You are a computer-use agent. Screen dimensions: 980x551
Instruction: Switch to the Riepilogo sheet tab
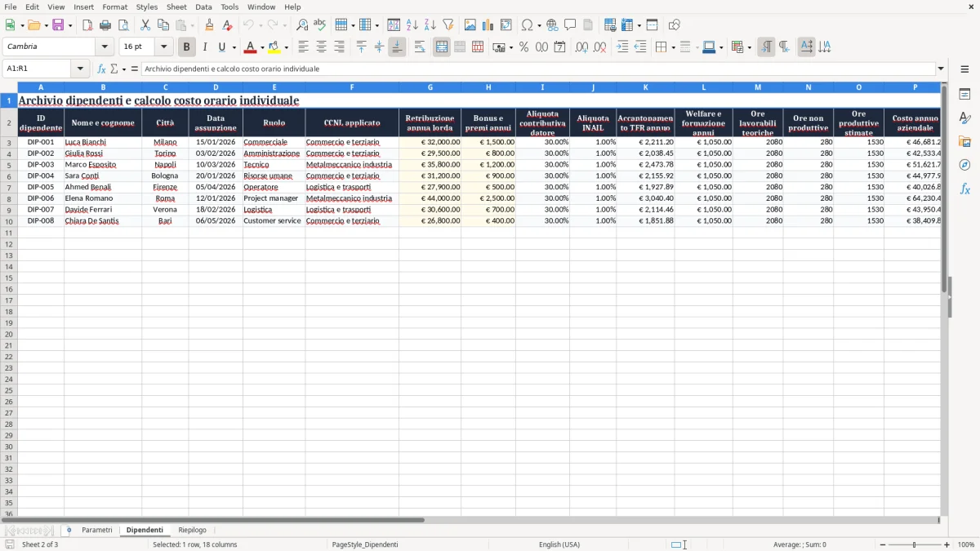(193, 531)
